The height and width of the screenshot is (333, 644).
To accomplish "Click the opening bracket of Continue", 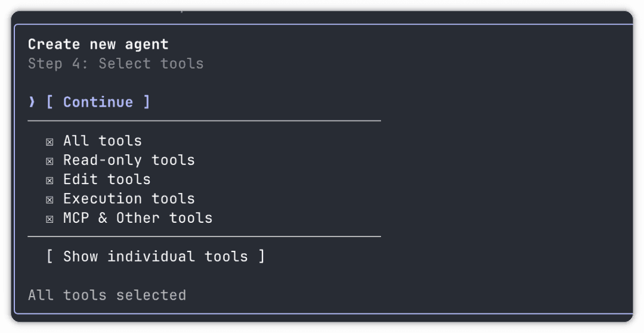I will point(50,102).
